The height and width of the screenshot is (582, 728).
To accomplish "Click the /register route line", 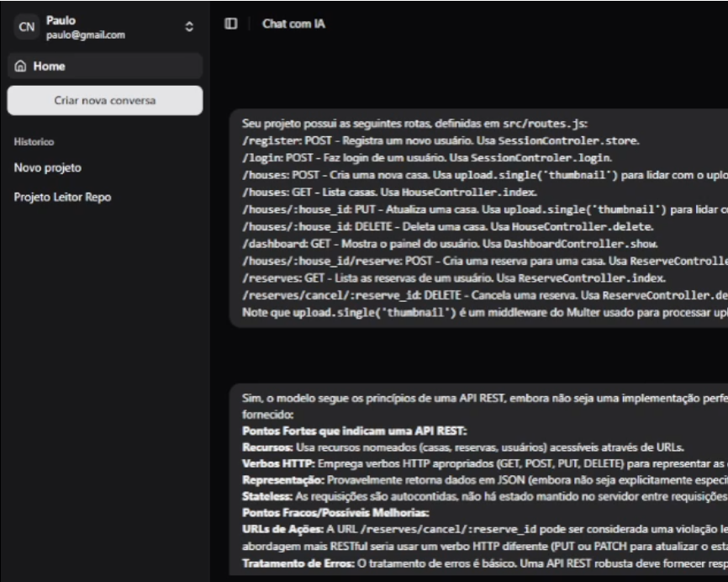I will 440,140.
